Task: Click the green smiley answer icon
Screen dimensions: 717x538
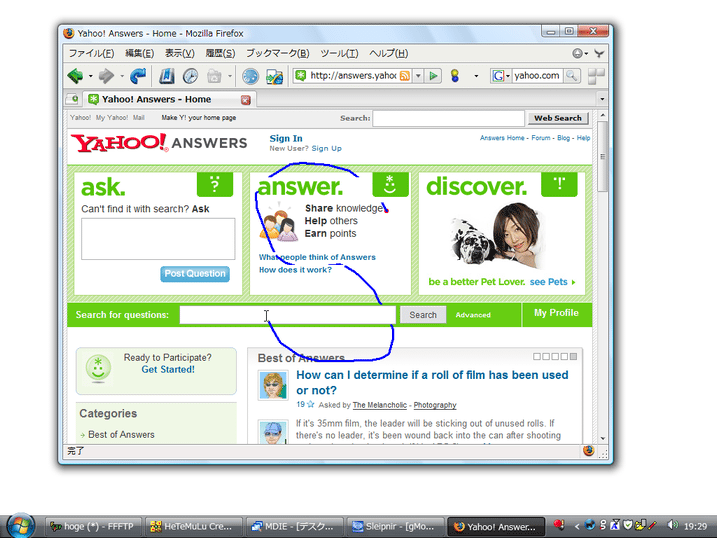Action: (x=390, y=185)
